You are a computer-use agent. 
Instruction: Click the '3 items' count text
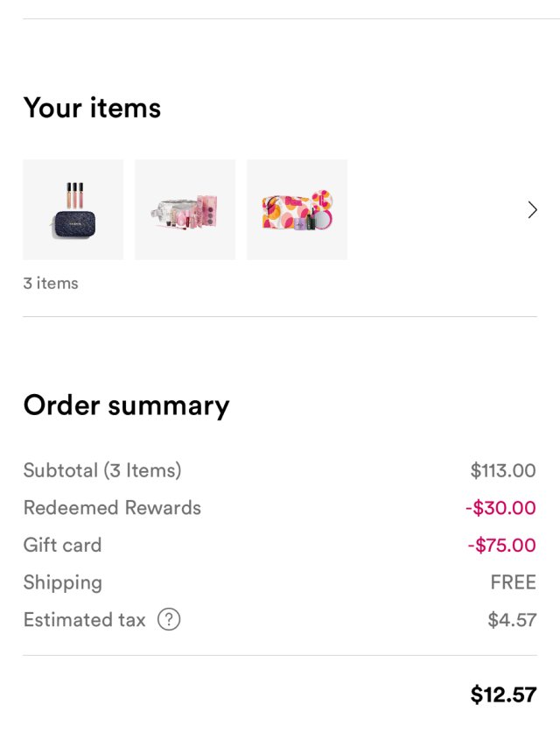[51, 283]
